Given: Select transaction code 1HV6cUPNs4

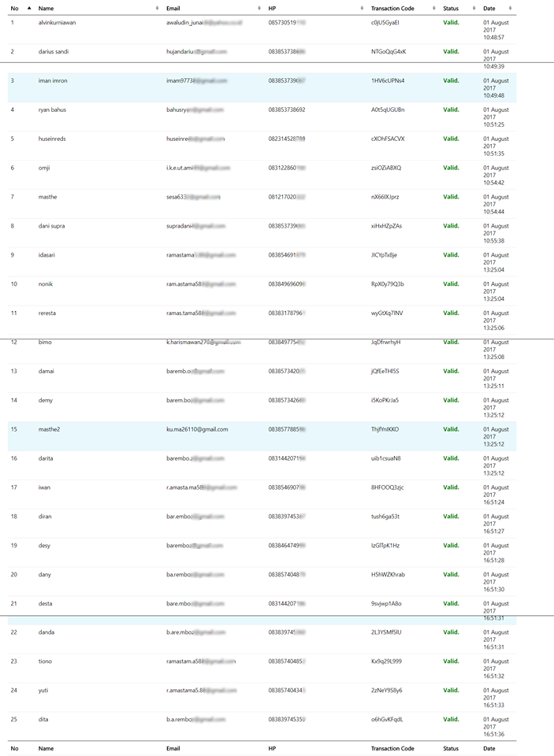Looking at the screenshot, I should tap(388, 80).
